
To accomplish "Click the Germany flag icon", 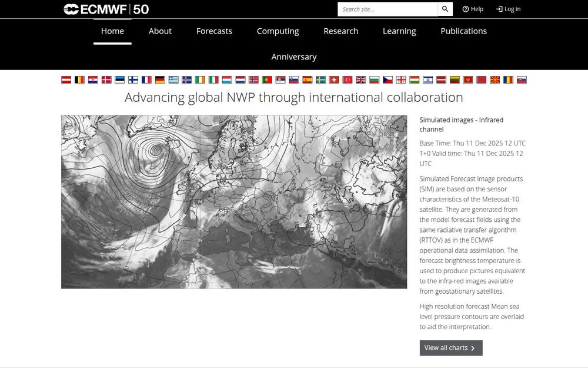I will (x=160, y=79).
